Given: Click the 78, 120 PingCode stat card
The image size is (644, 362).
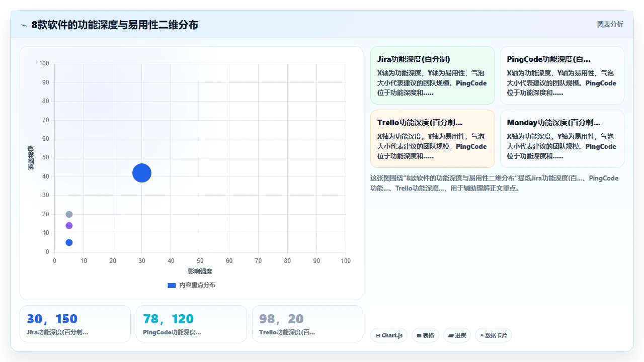Looking at the screenshot, I should click(x=191, y=324).
